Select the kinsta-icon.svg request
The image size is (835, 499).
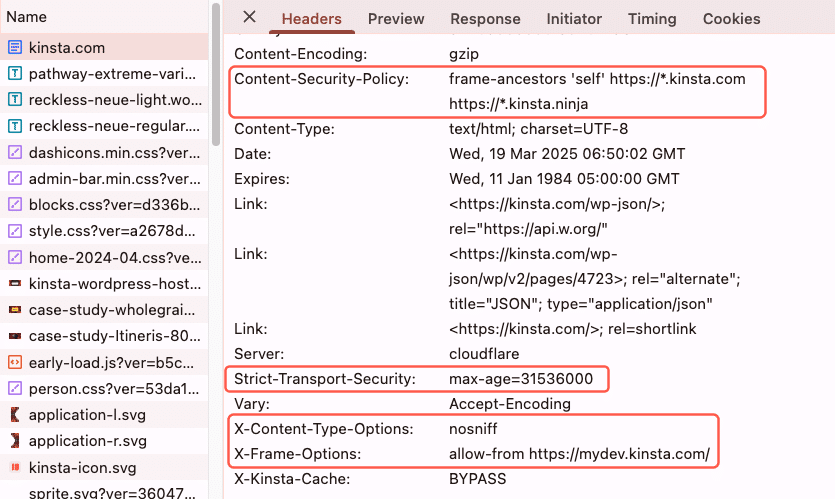(104, 468)
